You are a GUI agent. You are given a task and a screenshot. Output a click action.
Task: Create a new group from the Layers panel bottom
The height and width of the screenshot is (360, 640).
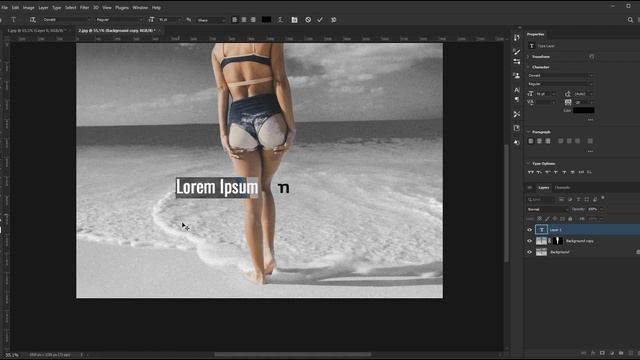click(621, 353)
